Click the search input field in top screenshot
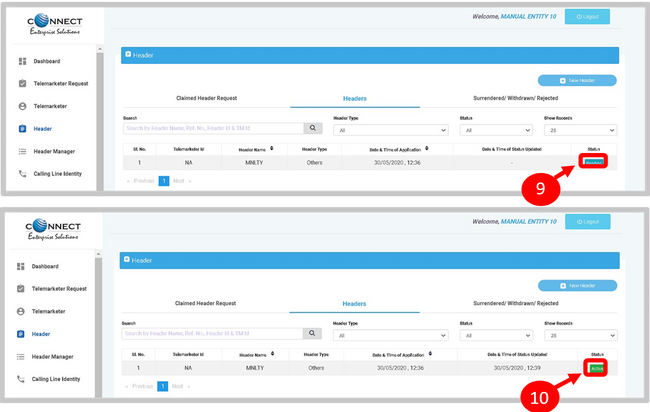This screenshot has height=412, width=650. [x=213, y=129]
